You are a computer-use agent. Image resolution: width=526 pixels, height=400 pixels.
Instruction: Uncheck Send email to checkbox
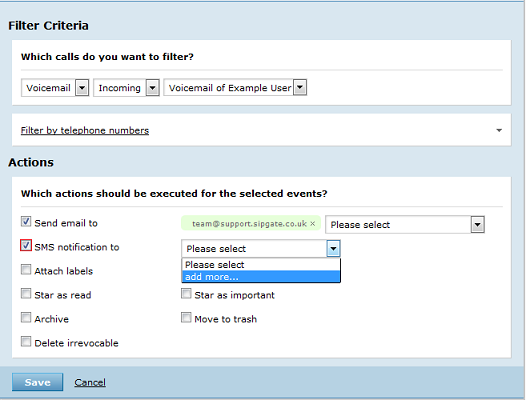click(x=26, y=221)
